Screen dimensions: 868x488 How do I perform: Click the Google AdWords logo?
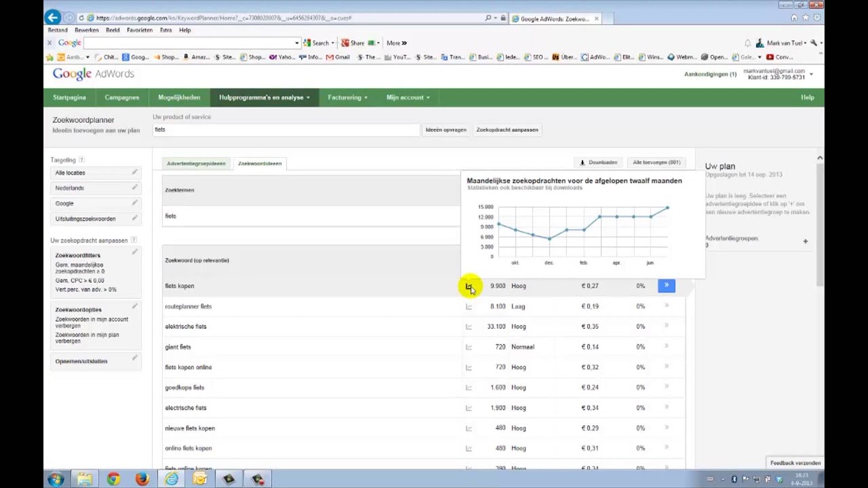click(x=94, y=74)
